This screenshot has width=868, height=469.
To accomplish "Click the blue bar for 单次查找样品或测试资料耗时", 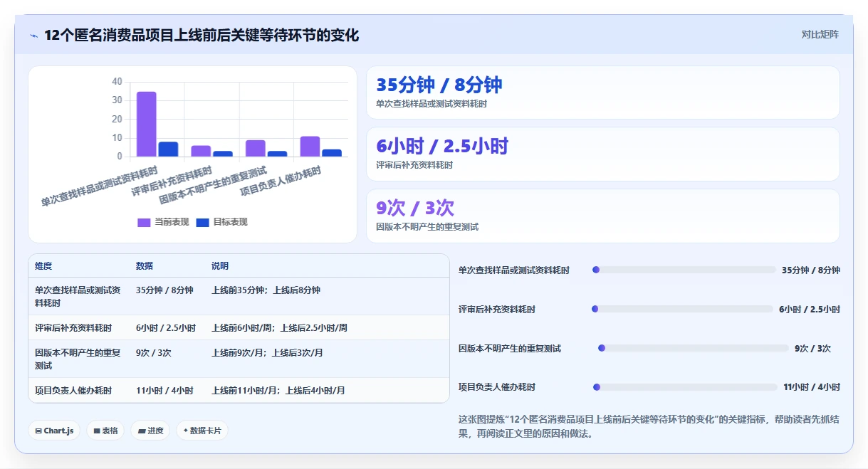I will click(168, 149).
